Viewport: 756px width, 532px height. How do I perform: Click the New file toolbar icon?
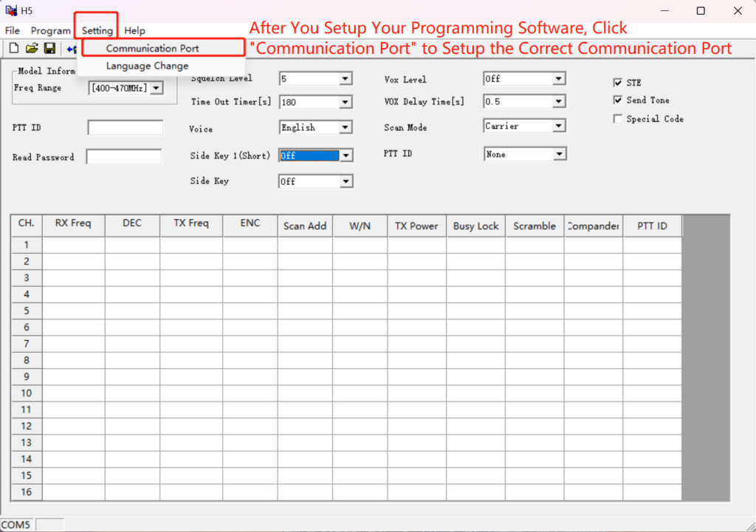click(14, 48)
